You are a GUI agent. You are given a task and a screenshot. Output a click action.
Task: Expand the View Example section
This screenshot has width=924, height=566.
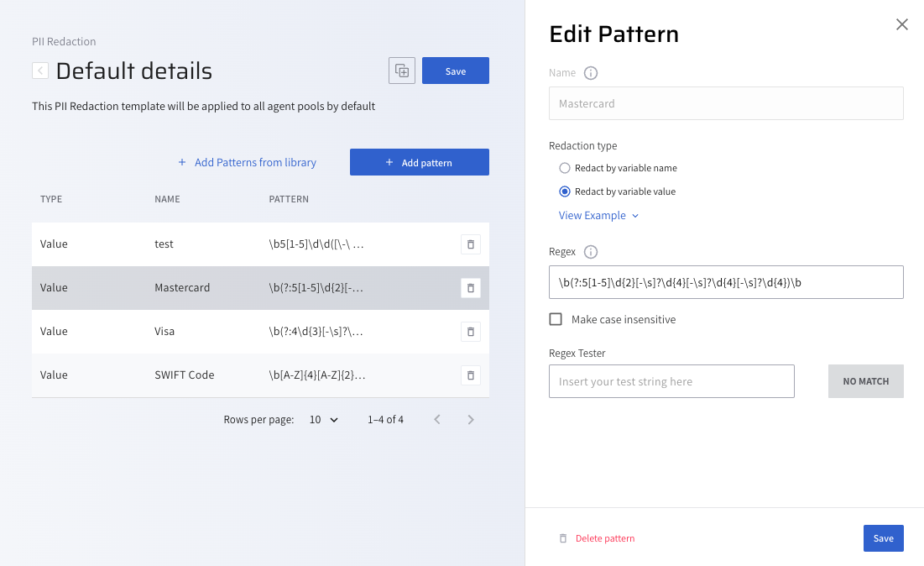pyautogui.click(x=598, y=216)
